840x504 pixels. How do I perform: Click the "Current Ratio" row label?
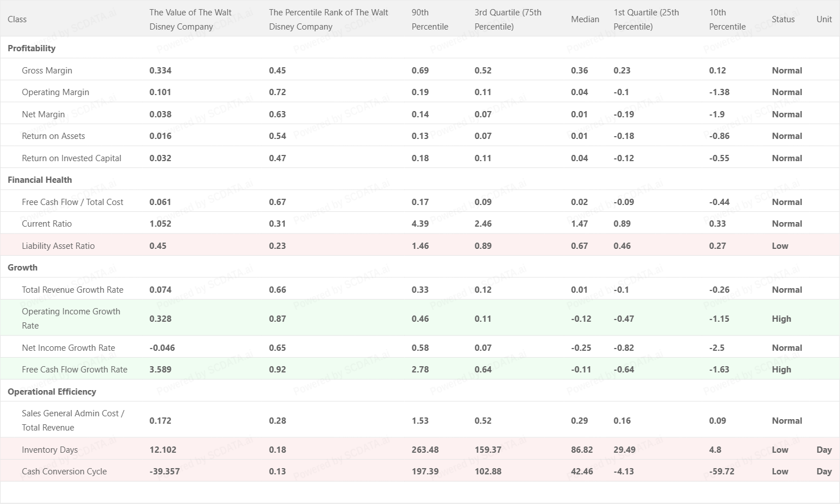click(x=47, y=224)
